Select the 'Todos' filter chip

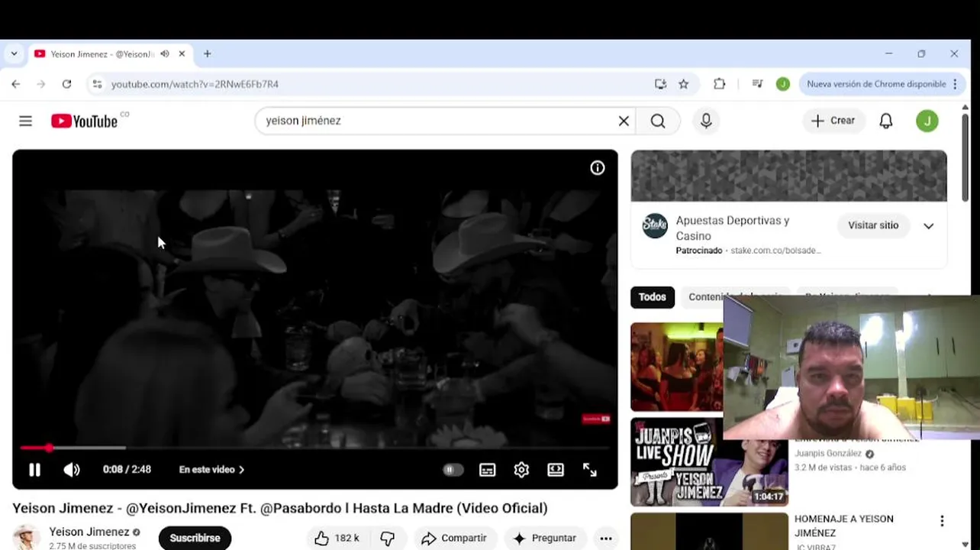pos(653,297)
